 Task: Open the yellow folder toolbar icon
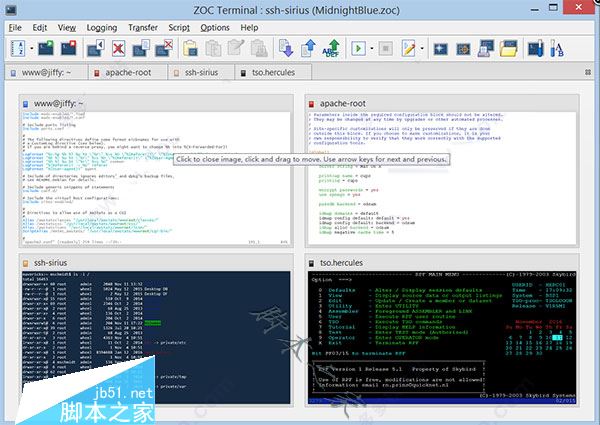click(x=508, y=47)
